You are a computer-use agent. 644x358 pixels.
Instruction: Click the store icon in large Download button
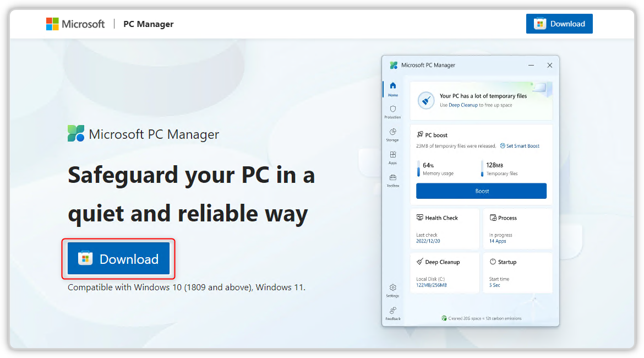tap(85, 258)
